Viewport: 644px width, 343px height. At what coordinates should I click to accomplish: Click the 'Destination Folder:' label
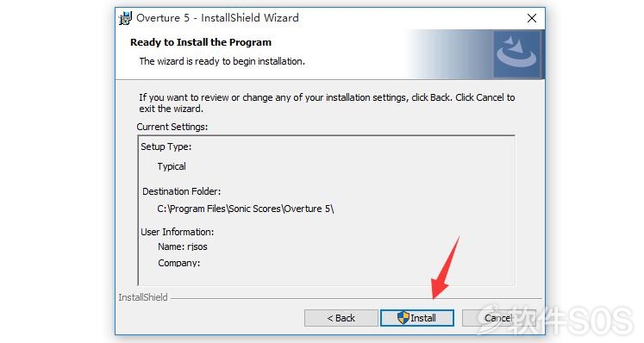182,191
